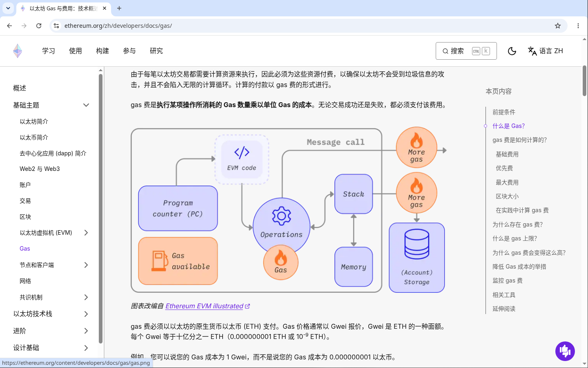588x368 pixels.
Task: View site information icon in address bar
Action: 56,26
